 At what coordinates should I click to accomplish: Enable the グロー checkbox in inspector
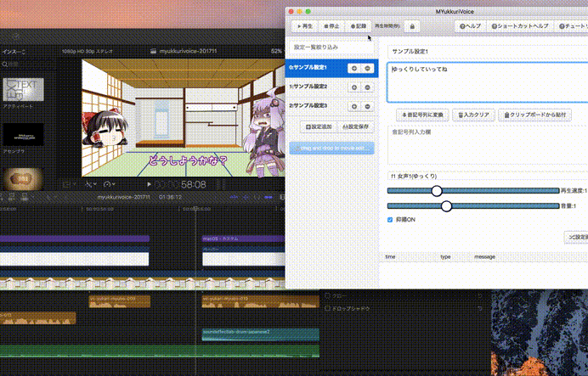coord(327,296)
